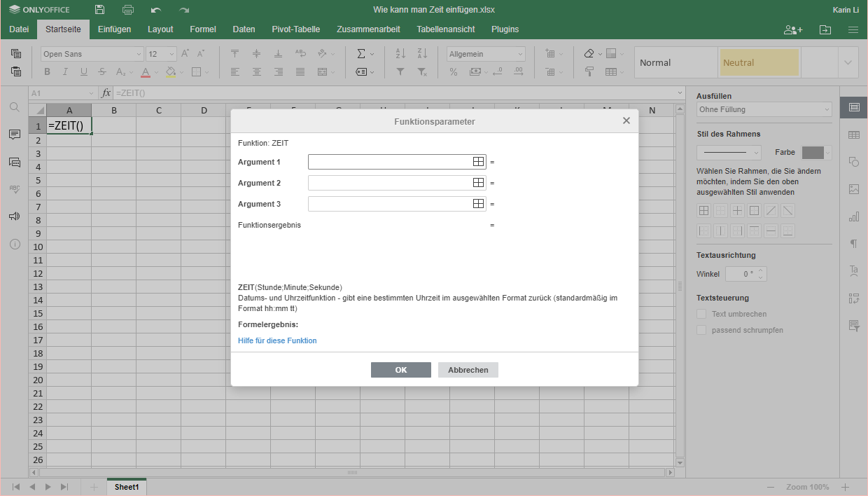868x496 pixels.
Task: Switch to the Layout tab
Action: tap(160, 29)
